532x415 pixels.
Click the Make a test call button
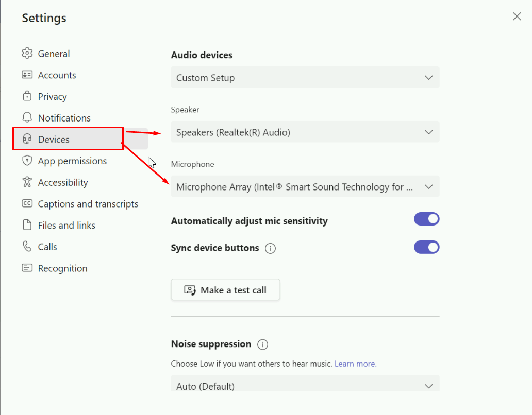[x=225, y=290]
